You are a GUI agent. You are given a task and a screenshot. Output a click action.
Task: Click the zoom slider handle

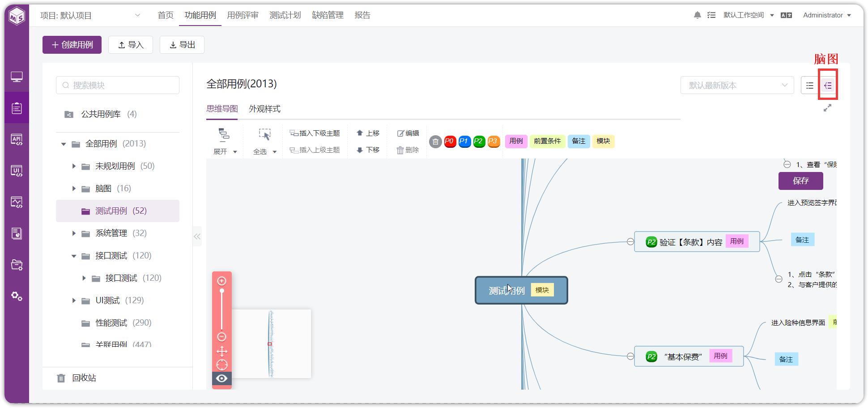click(x=221, y=291)
